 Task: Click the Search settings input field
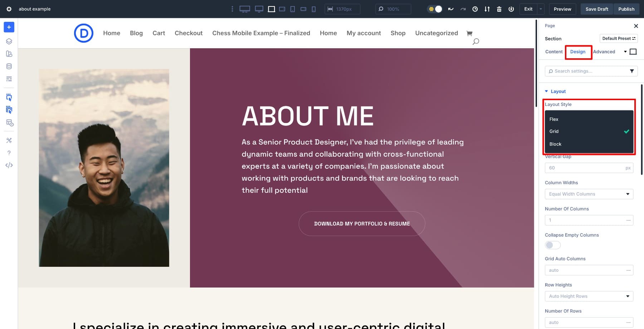point(587,71)
